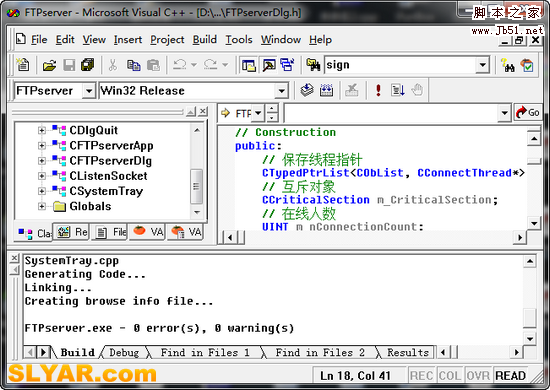Switch to the Debug output tab
550x390 pixels.
[x=124, y=352]
